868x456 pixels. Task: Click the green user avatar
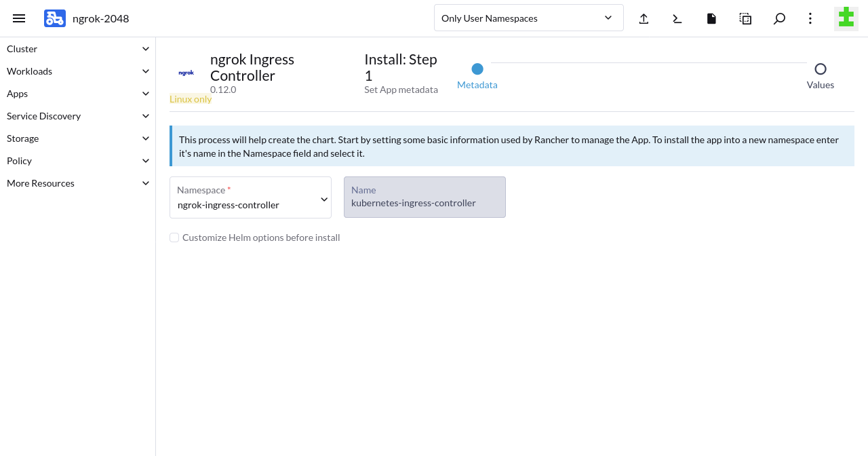846,18
